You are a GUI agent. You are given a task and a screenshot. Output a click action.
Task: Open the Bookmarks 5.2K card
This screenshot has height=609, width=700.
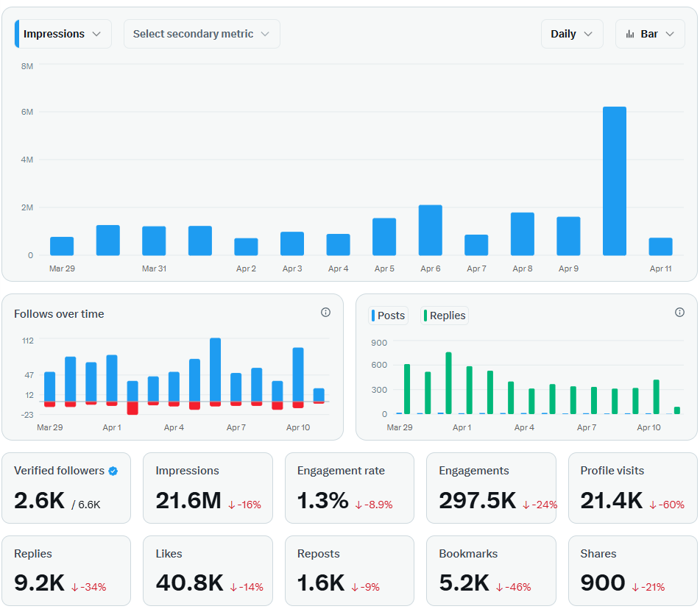click(x=491, y=571)
